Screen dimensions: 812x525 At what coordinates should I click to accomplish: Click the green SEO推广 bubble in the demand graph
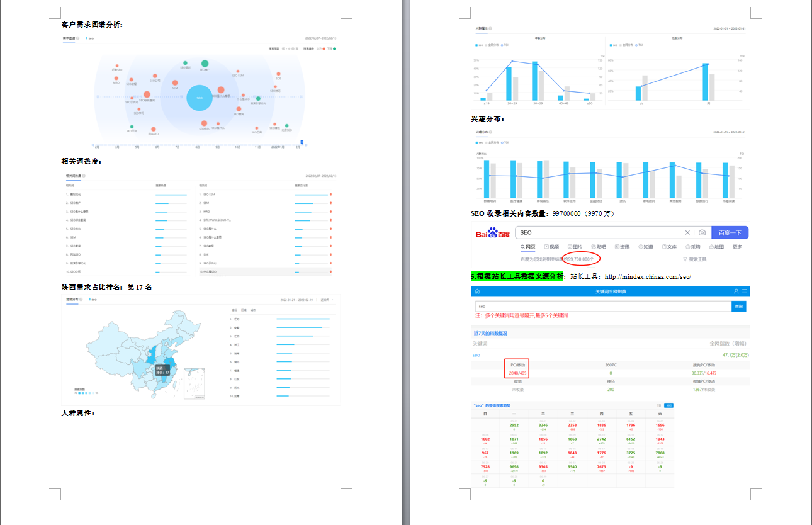[x=205, y=64]
